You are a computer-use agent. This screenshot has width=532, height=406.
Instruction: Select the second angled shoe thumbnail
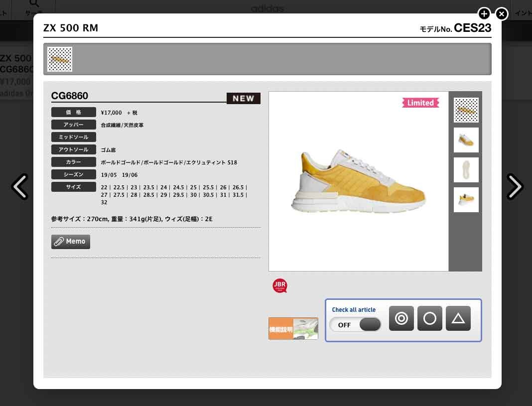click(x=466, y=140)
